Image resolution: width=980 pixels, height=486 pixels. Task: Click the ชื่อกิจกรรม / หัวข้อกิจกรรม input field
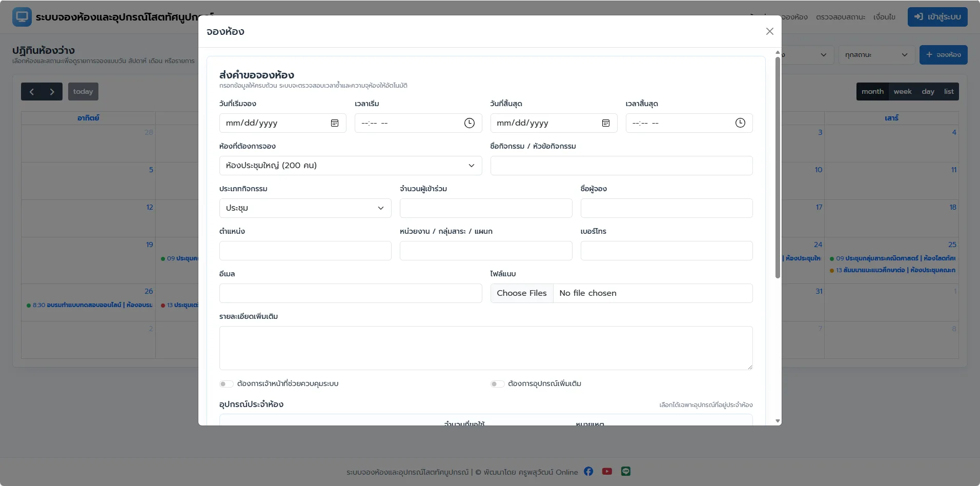(x=621, y=166)
